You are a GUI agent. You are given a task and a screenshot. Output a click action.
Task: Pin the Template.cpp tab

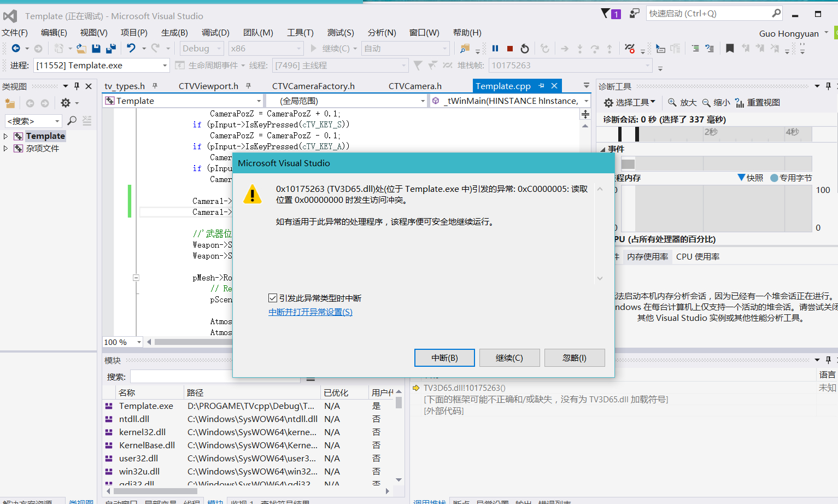(x=541, y=86)
